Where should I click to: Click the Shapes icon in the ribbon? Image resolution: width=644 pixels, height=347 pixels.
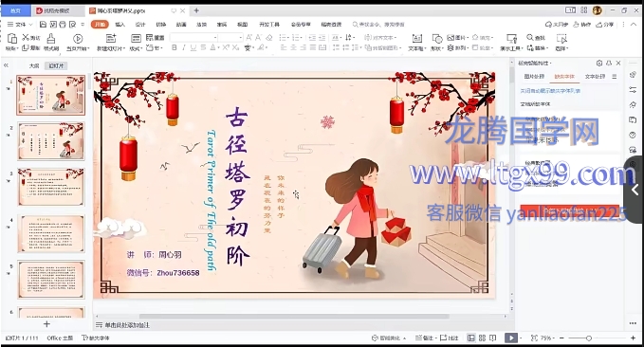(x=437, y=39)
